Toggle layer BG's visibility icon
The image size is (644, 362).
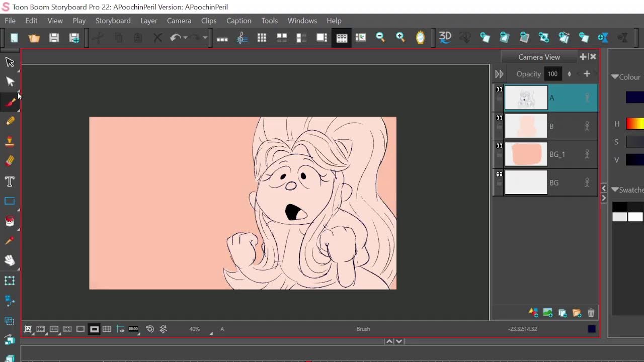point(499,174)
